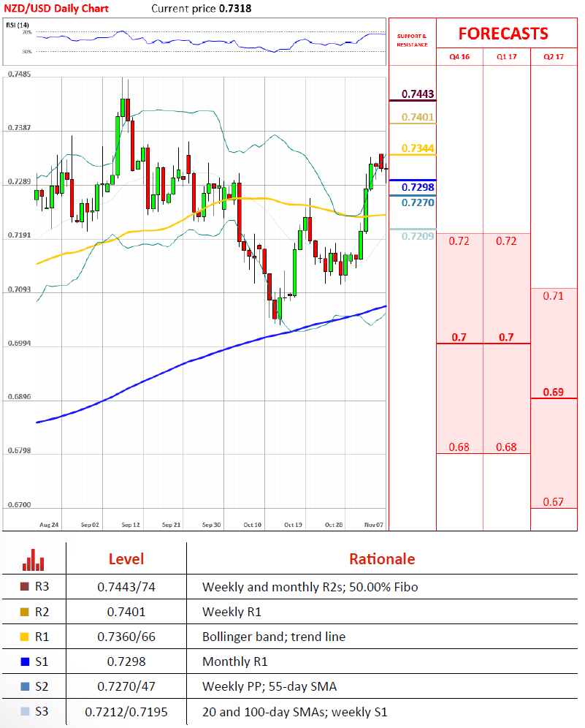This screenshot has width=585, height=728.
Task: Click the Q2 17 low forecast 0.67
Action: [x=554, y=502]
